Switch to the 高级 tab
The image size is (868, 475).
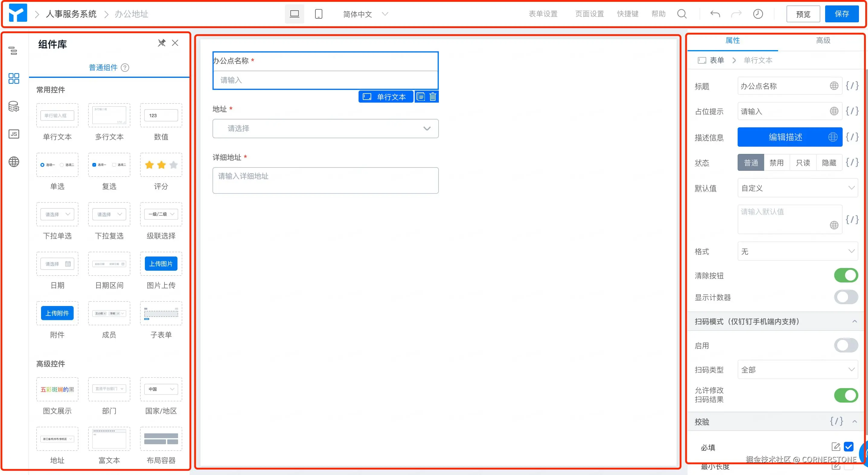click(x=823, y=40)
